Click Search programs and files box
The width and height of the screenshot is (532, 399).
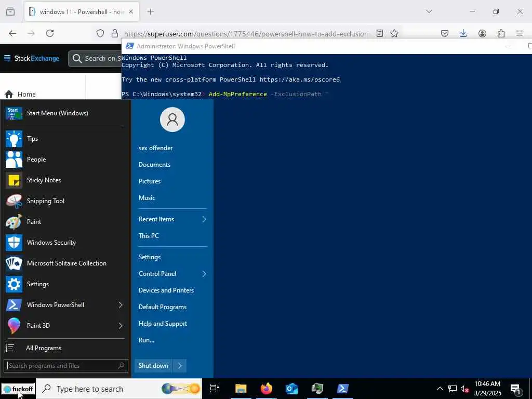point(66,366)
